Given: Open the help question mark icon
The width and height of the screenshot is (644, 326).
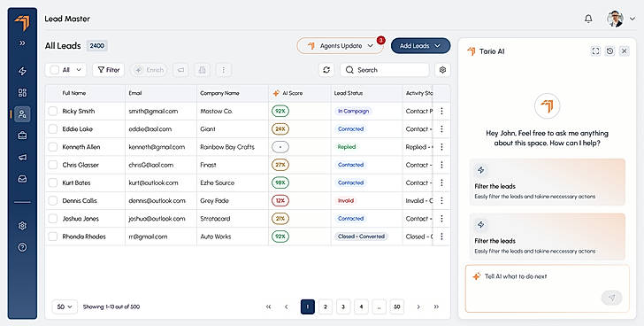Looking at the screenshot, I should pos(22,247).
